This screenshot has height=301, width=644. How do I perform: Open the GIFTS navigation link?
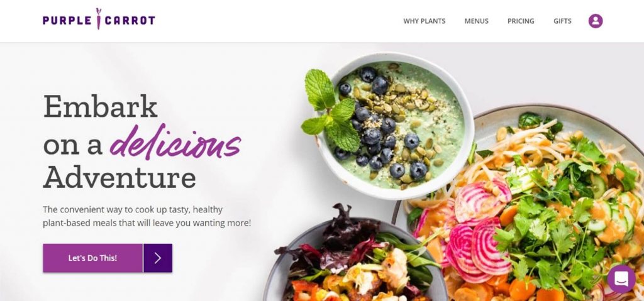[x=562, y=21]
